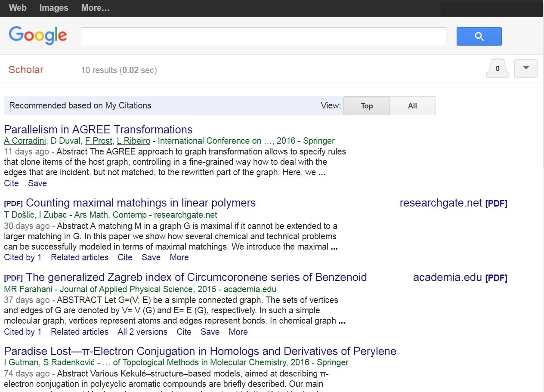Cite the maximal matchings paper
This screenshot has height=392, width=544.
point(125,257)
